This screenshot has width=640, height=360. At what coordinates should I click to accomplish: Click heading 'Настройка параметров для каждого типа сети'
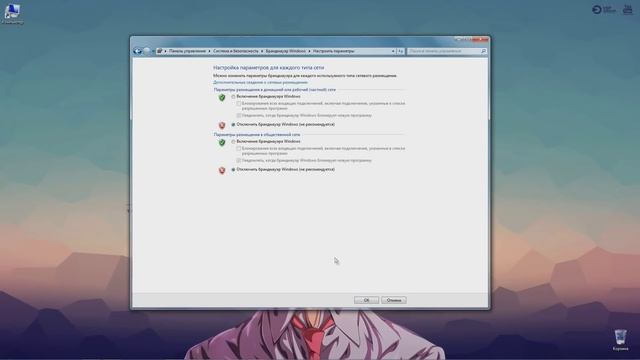[x=269, y=68]
